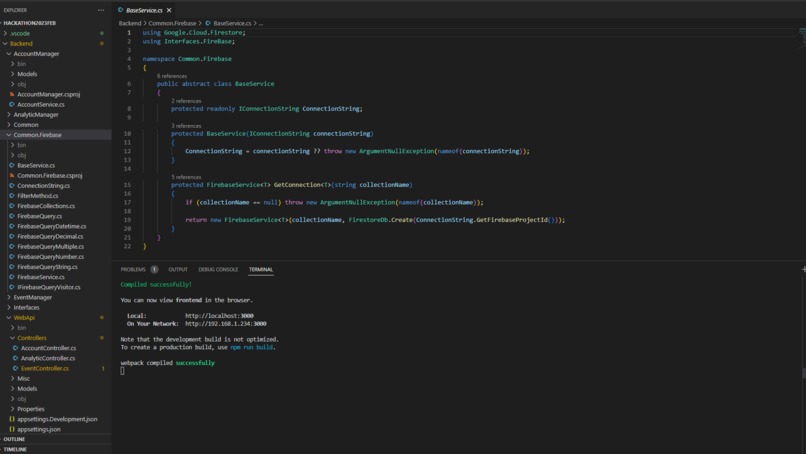This screenshot has width=806, height=454.
Task: Open FirebaseQueryMultiple.cs file
Action: pyautogui.click(x=50, y=247)
